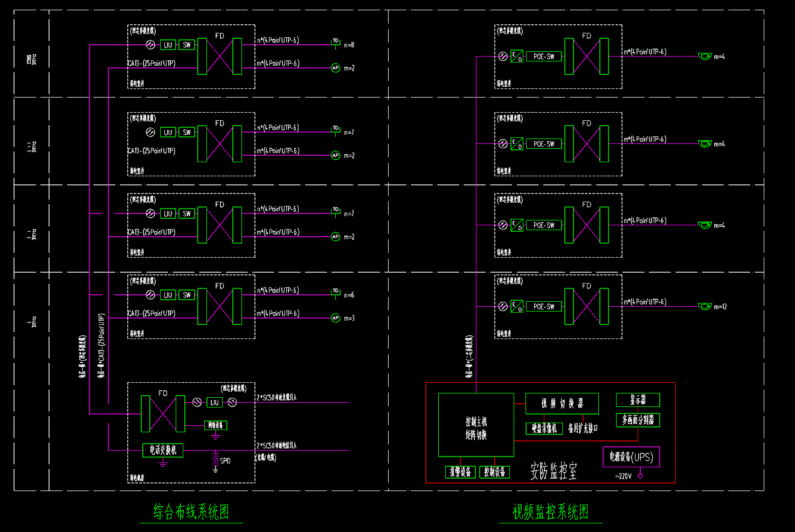
Task: Select the 四层 camera symbol beside m=4
Action: click(x=704, y=56)
